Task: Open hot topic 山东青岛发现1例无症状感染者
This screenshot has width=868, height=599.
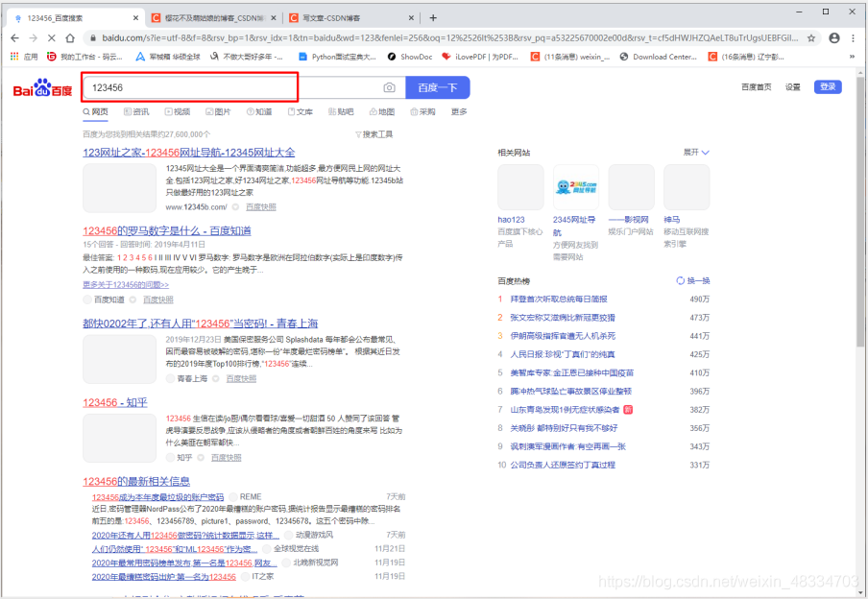Action: pos(565,410)
